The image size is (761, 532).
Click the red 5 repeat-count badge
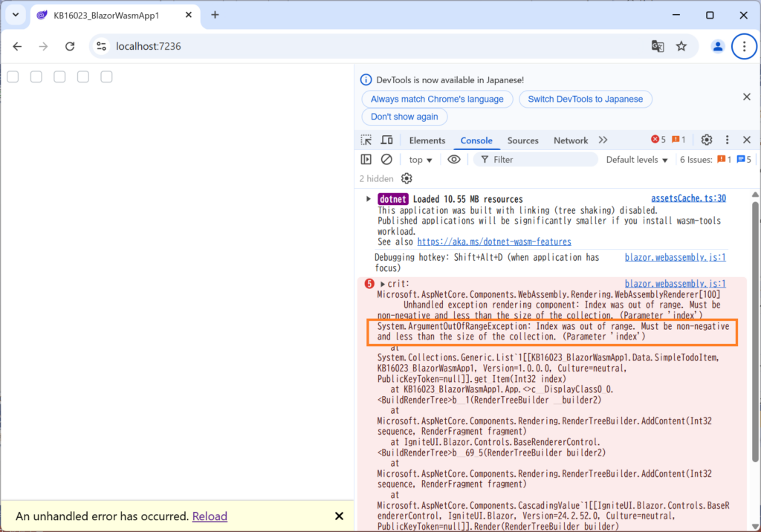coord(369,284)
